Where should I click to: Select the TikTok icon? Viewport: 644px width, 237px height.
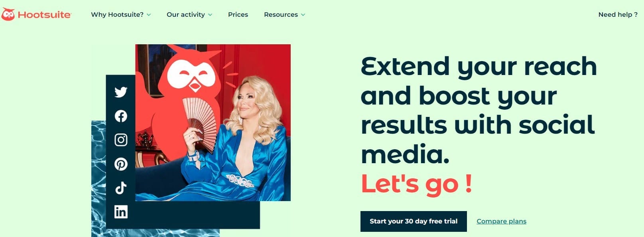point(121,188)
